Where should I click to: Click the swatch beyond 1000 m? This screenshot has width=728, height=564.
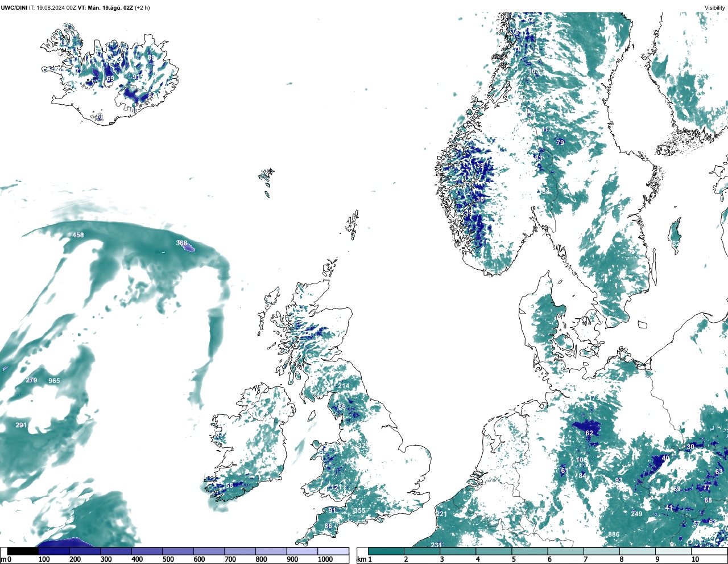click(333, 551)
